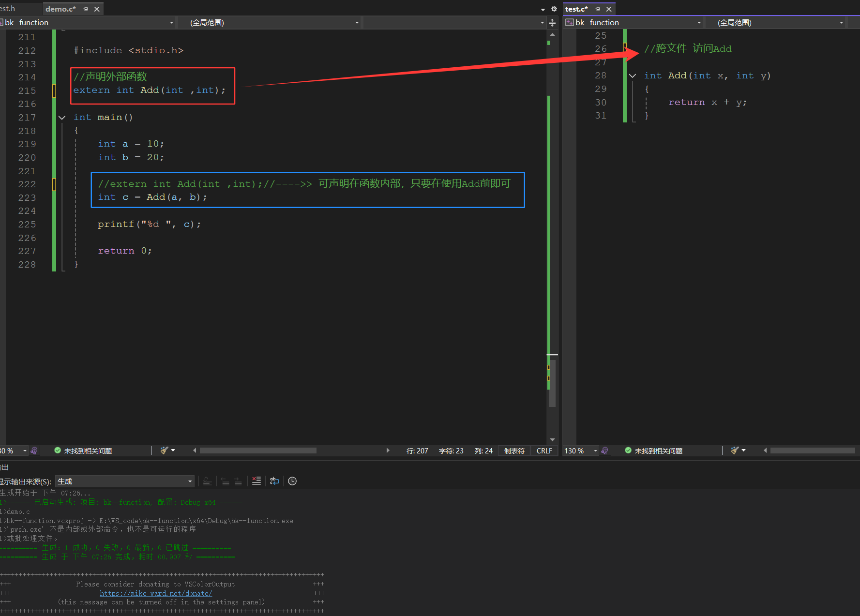Click the printf("%d ", c); line
This screenshot has height=616, width=860.
[149, 225]
